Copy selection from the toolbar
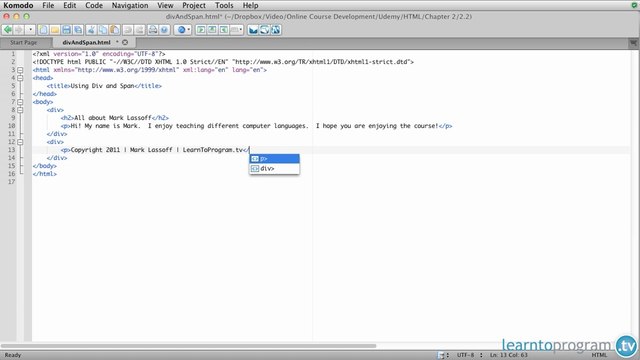This screenshot has width=640, height=360. [103, 30]
